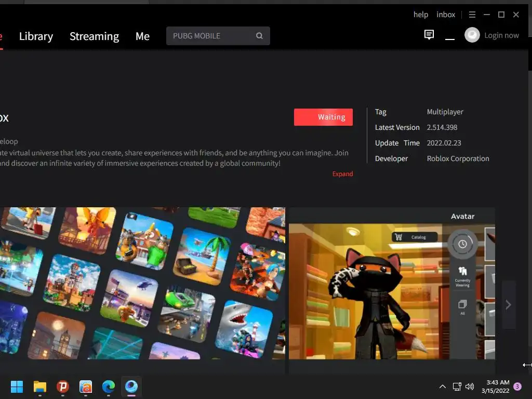Viewport: 532px width, 399px height.
Task: Click the user avatar icon
Action: (x=472, y=35)
